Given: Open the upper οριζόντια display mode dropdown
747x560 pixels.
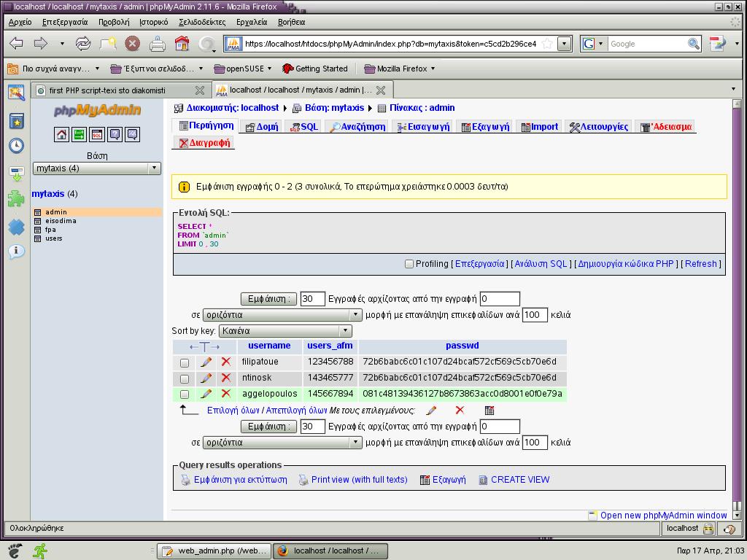Looking at the screenshot, I should (x=282, y=315).
